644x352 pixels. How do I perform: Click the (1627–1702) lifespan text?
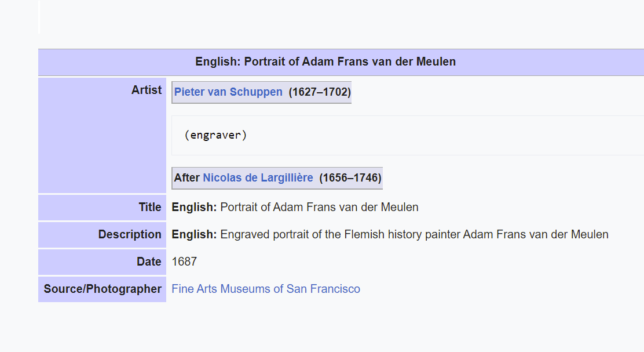(320, 92)
